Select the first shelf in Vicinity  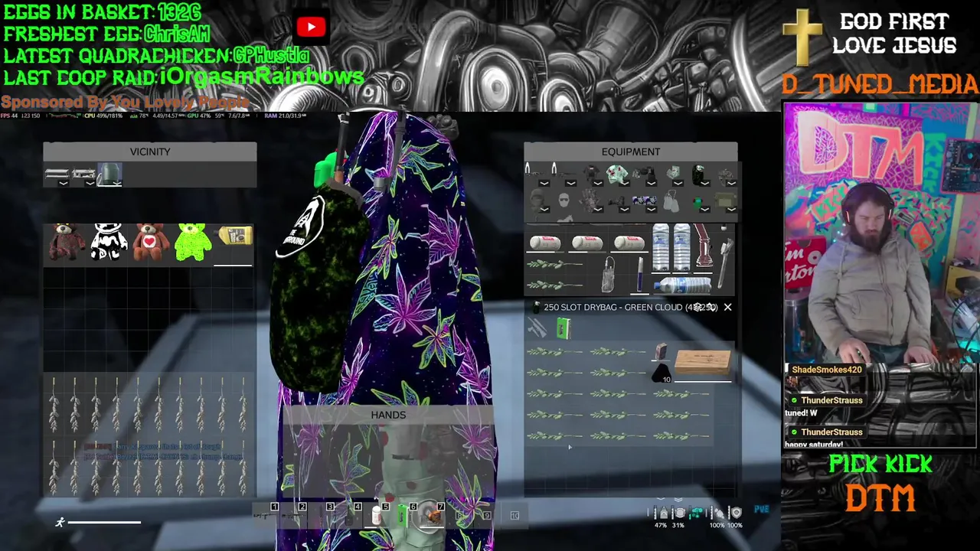pos(57,175)
